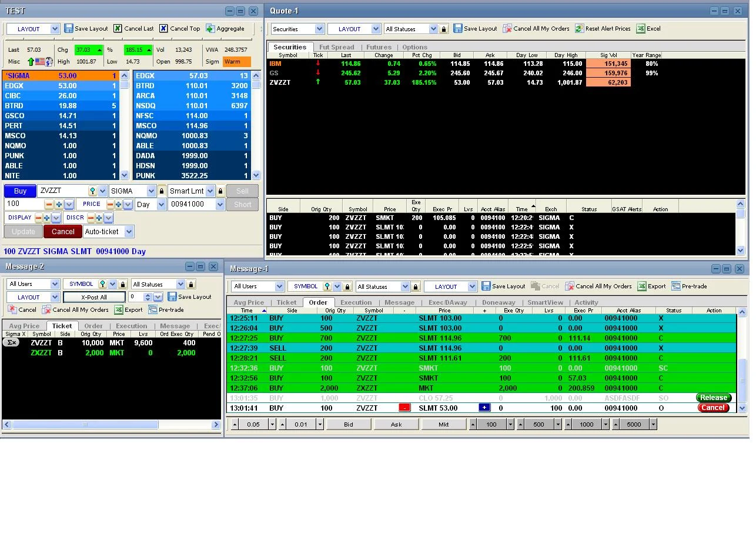Click Save Layout icon in TEST window
Screen dimensions: 756x533
(69, 28)
